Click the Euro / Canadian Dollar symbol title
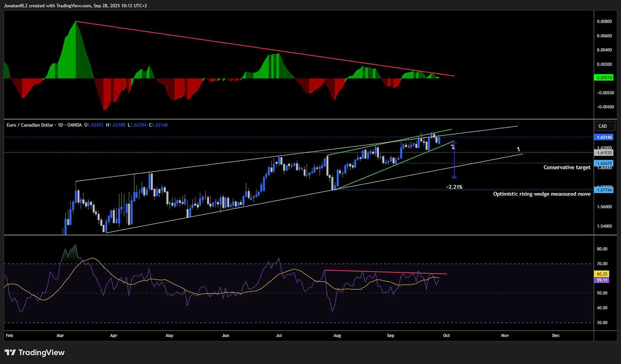621x364 pixels. point(30,125)
